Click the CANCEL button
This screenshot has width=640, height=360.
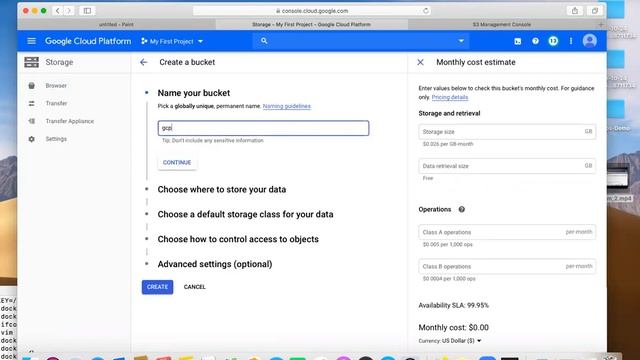(195, 287)
